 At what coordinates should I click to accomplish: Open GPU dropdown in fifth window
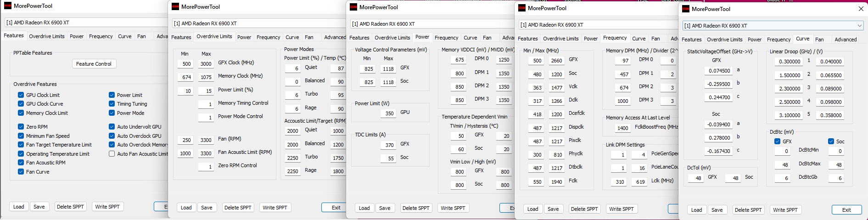(x=859, y=26)
